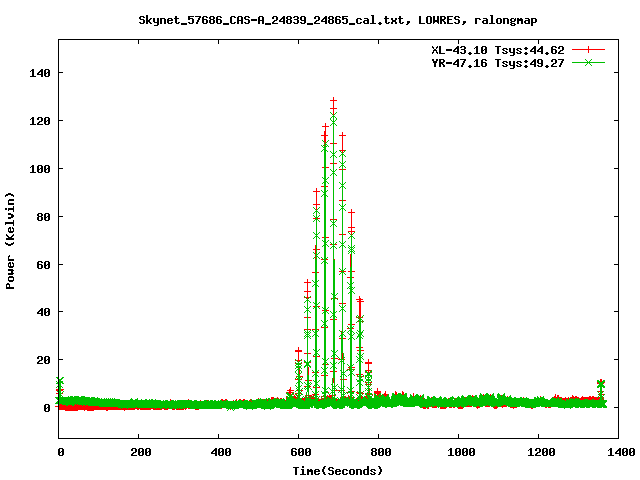Click the x-axis tick label 600
This screenshot has height=480, width=640.
tap(301, 452)
